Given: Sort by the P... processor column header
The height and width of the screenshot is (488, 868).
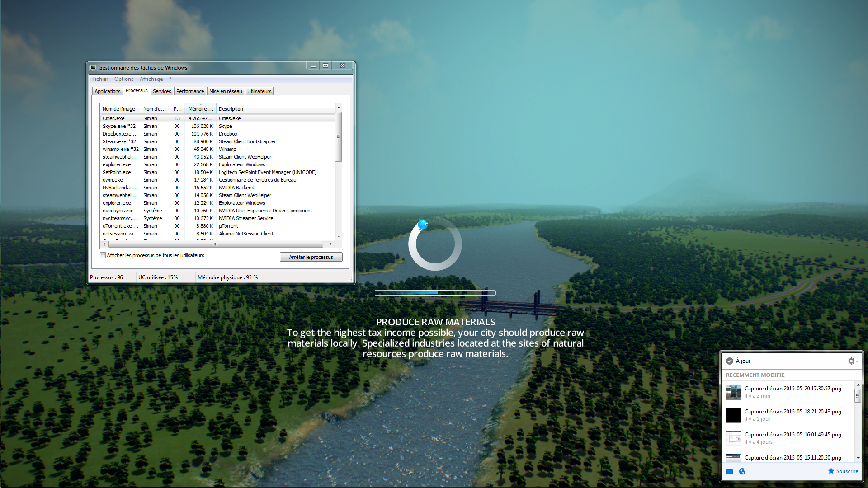Looking at the screenshot, I should (x=178, y=109).
